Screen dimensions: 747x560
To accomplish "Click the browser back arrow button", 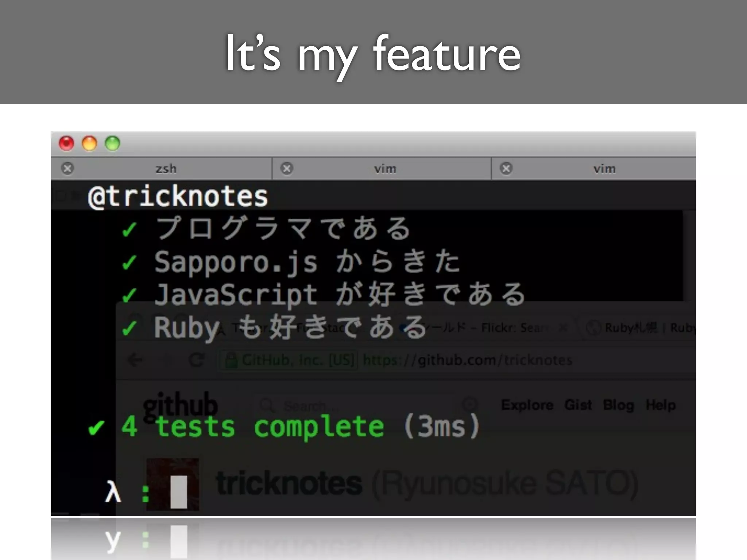I will point(135,360).
